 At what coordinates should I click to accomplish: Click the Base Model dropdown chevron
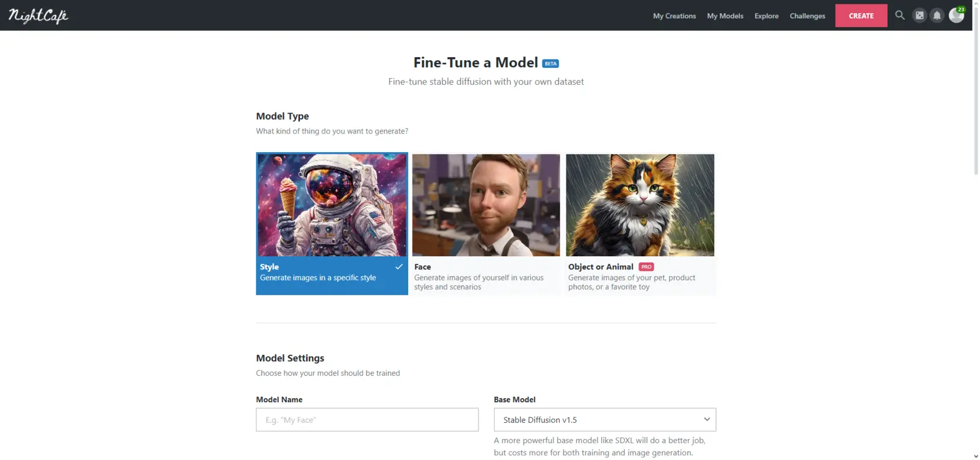click(x=707, y=420)
